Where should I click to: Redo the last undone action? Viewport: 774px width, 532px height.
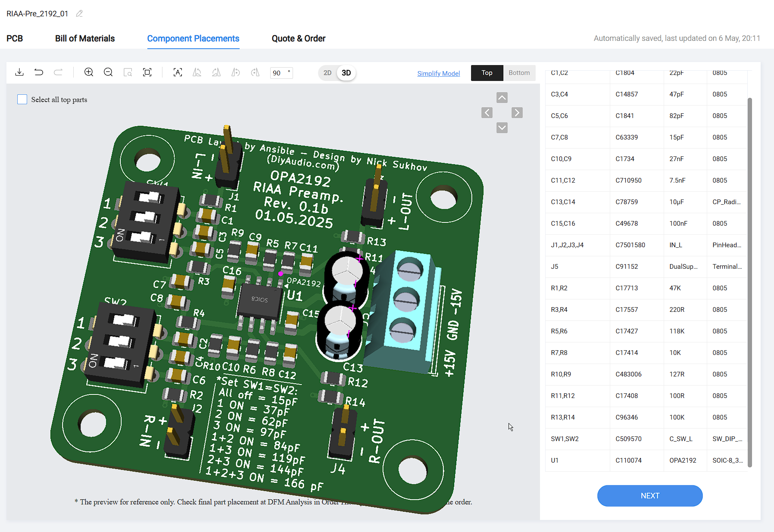(x=58, y=72)
